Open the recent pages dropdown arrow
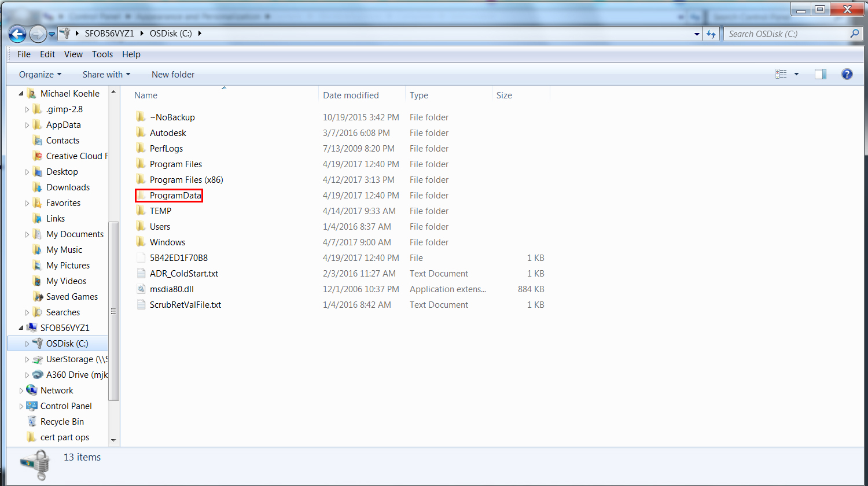Viewport: 868px width, 486px height. tap(52, 34)
